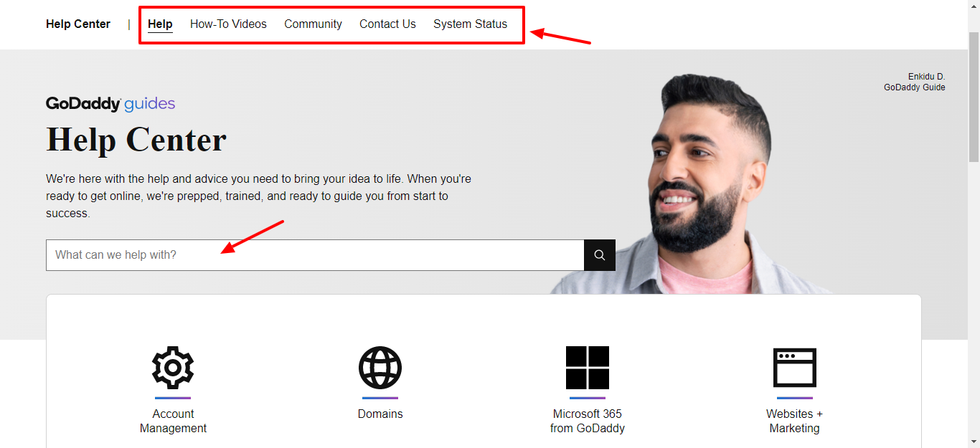Click the magnifying glass search button
The image size is (980, 448).
(599, 255)
